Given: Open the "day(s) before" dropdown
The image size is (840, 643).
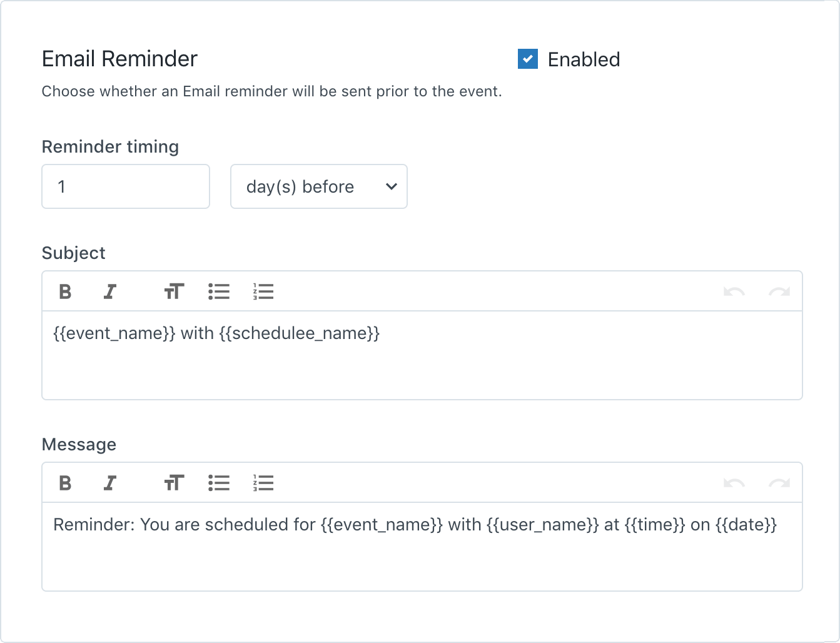Looking at the screenshot, I should (x=319, y=186).
